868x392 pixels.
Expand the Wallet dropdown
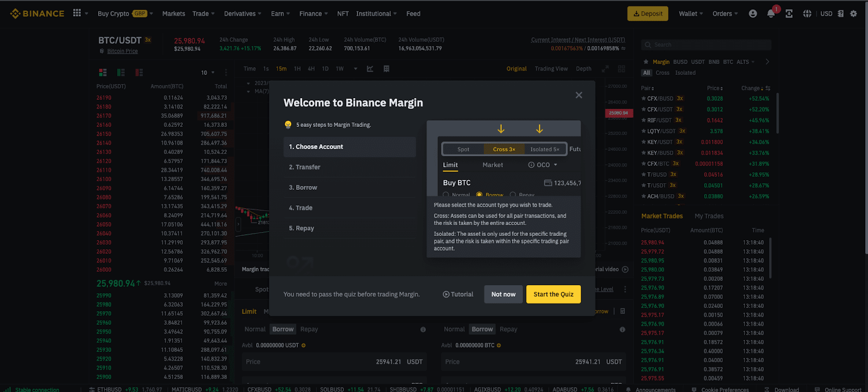(690, 14)
